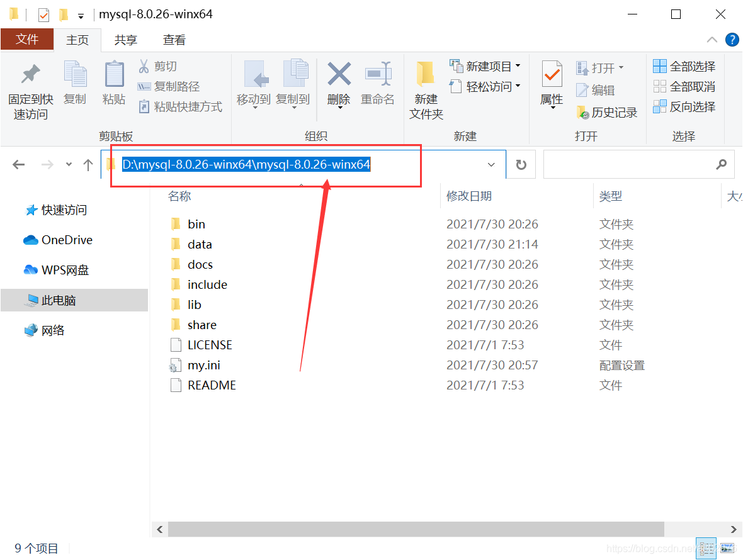Open the recent locations dropdown arrow

[x=69, y=164]
